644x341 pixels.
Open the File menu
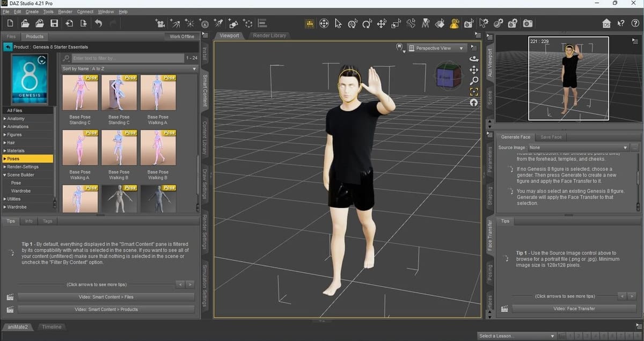pyautogui.click(x=6, y=11)
